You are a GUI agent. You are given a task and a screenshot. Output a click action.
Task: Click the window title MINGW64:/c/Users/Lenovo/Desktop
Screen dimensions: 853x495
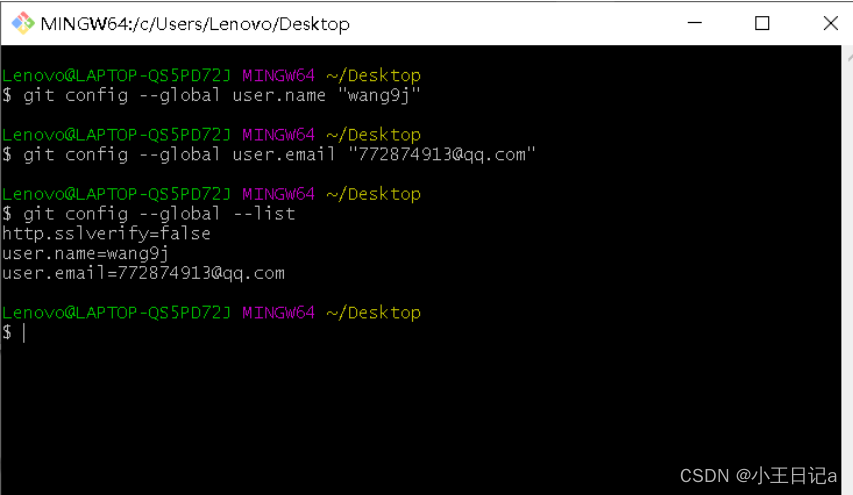click(x=195, y=24)
